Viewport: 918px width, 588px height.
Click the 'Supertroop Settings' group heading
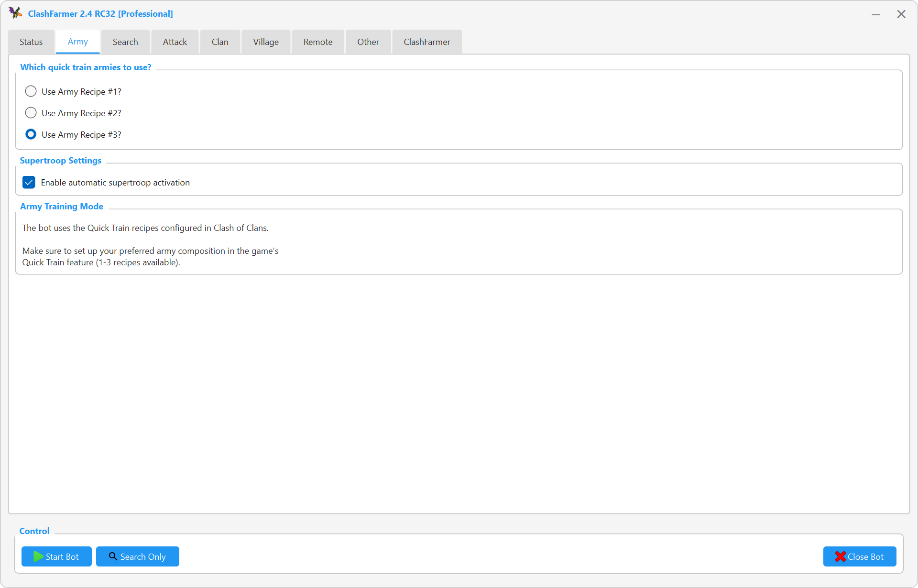(61, 161)
